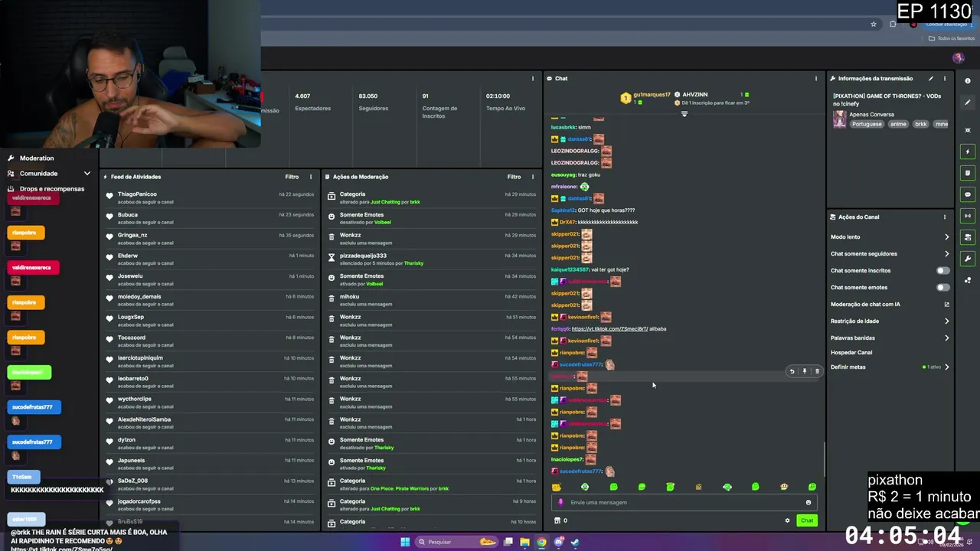Click the broadcast signal icon in right sidebar
The height and width of the screenshot is (551, 980).
tap(968, 216)
